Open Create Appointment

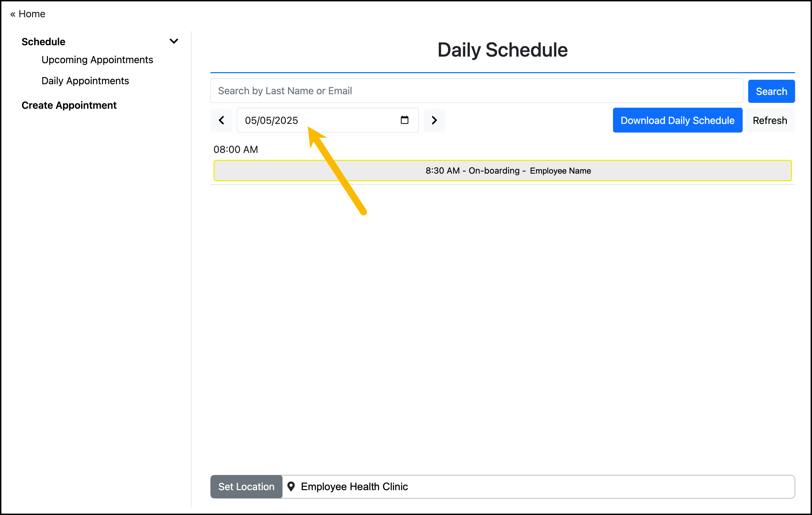point(69,105)
